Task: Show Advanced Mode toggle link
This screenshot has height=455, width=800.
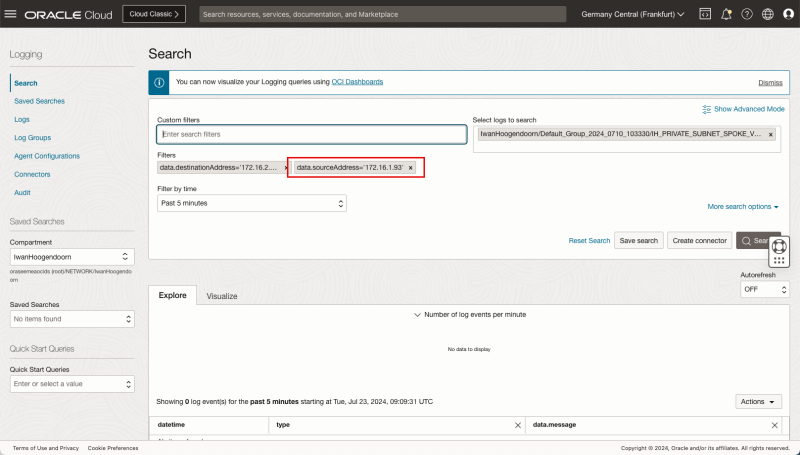Action: click(x=743, y=108)
